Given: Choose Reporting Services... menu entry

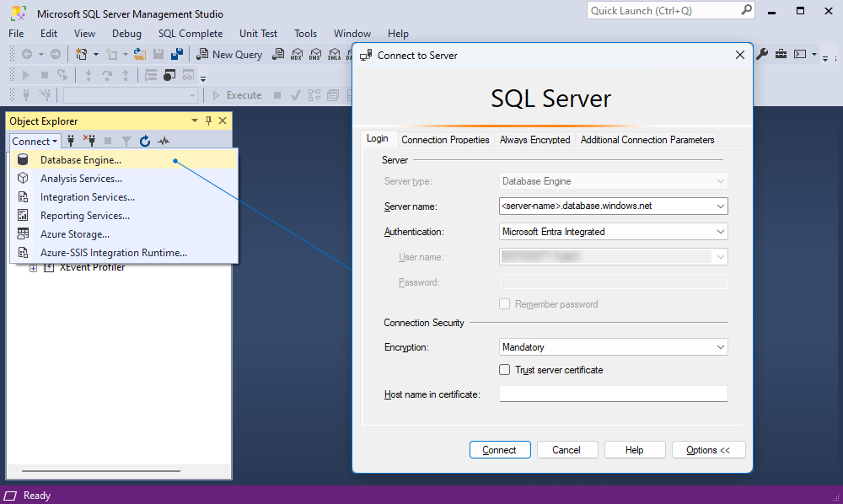Looking at the screenshot, I should tap(124, 216).
